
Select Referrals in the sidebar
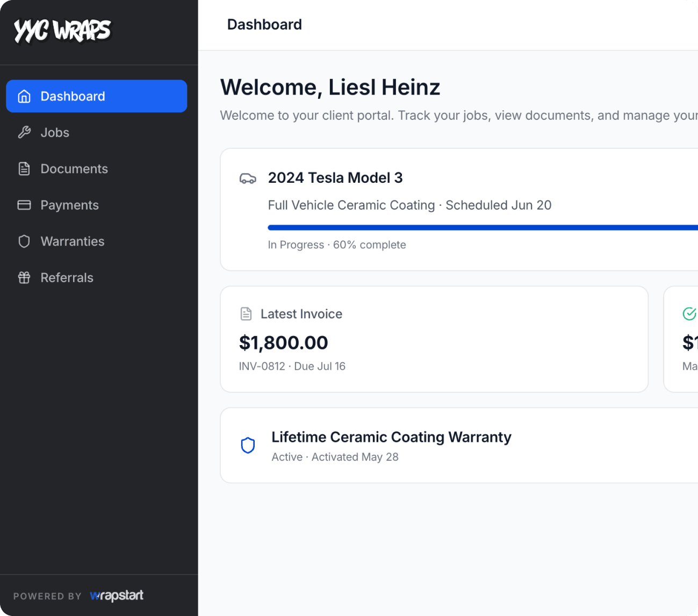(x=97, y=277)
